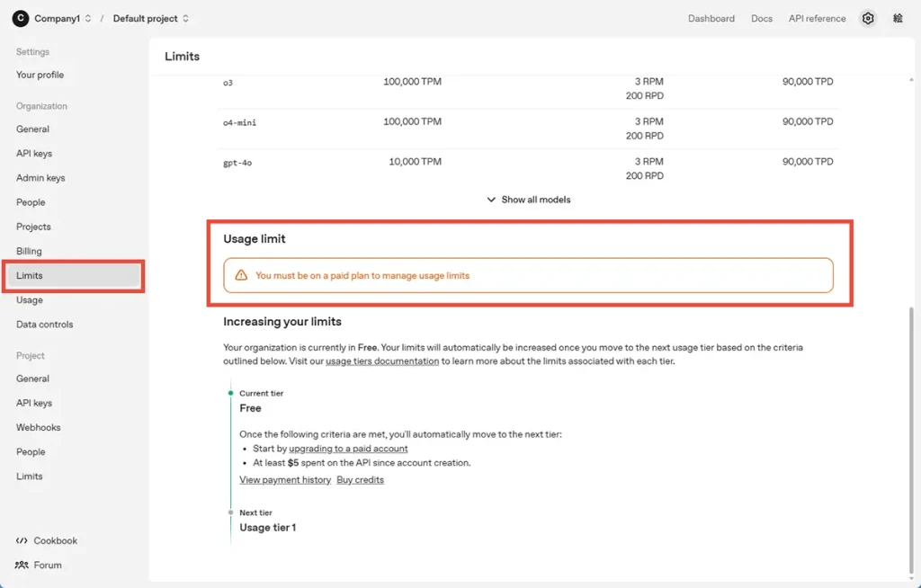Open Project General settings
This screenshot has width=921, height=588.
tap(33, 379)
